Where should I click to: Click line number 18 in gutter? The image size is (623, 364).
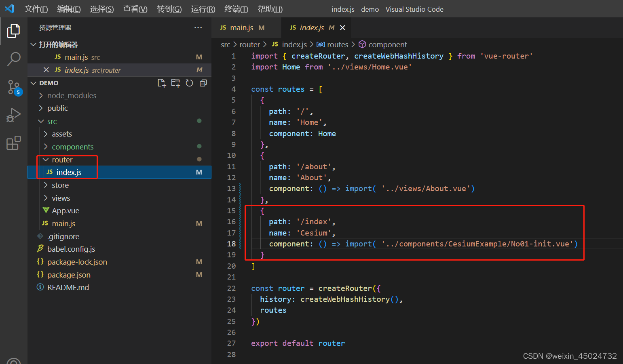click(231, 244)
